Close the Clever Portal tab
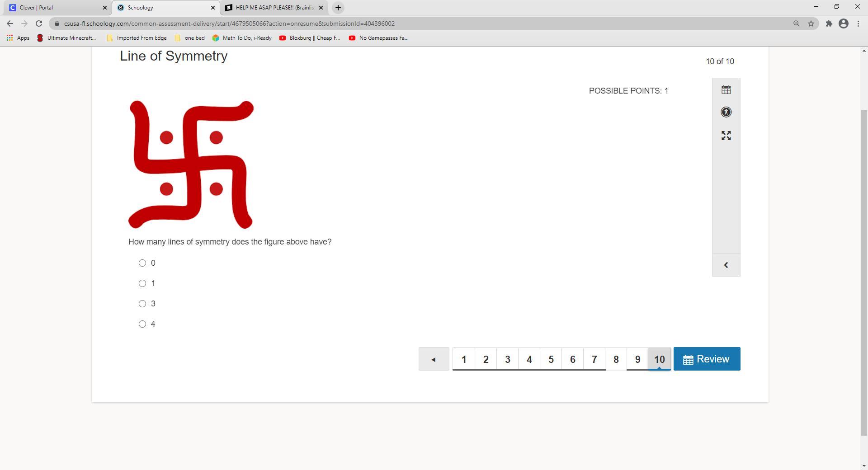 pyautogui.click(x=104, y=8)
